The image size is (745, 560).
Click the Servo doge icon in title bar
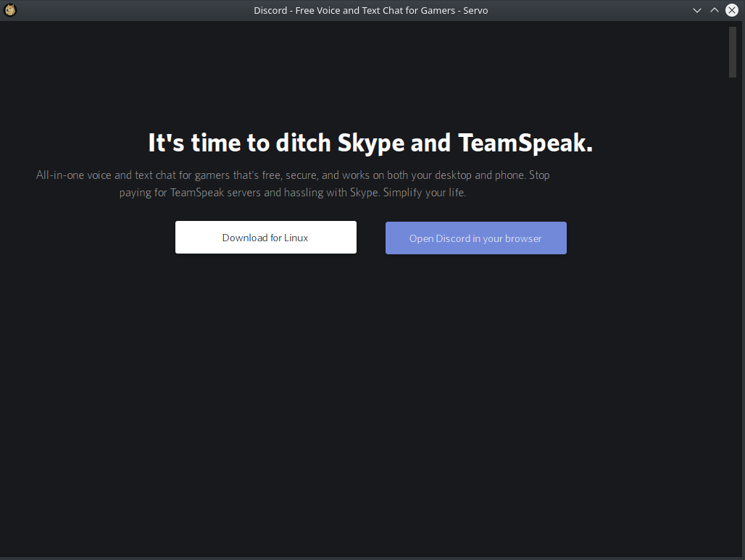coord(10,10)
